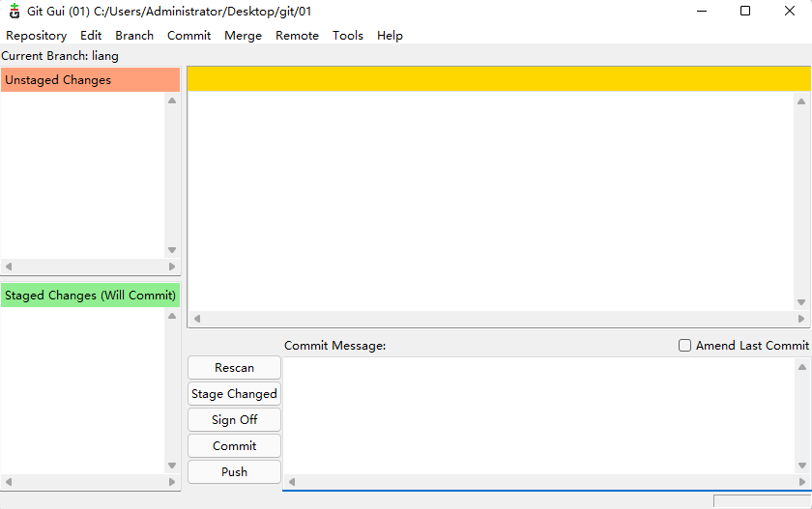Click the left arrow of Staged Changes horizontal scrollbar
Screen dimensions: 812x509
click(9, 482)
